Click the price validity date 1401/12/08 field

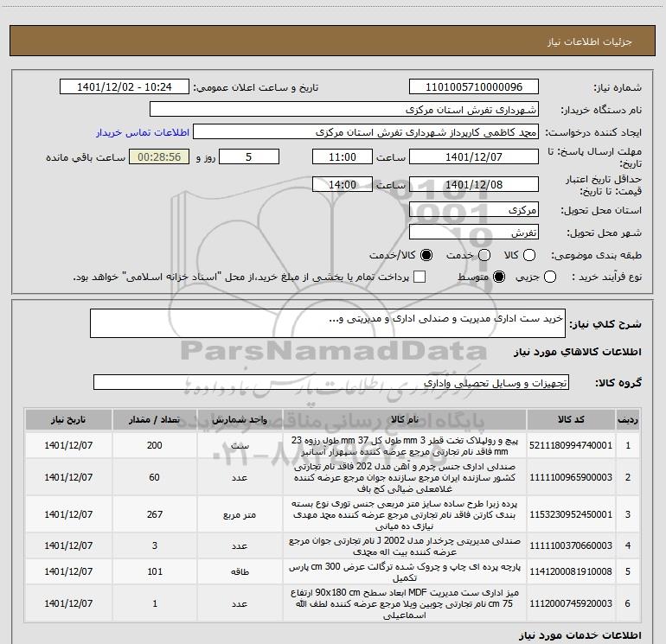click(474, 184)
